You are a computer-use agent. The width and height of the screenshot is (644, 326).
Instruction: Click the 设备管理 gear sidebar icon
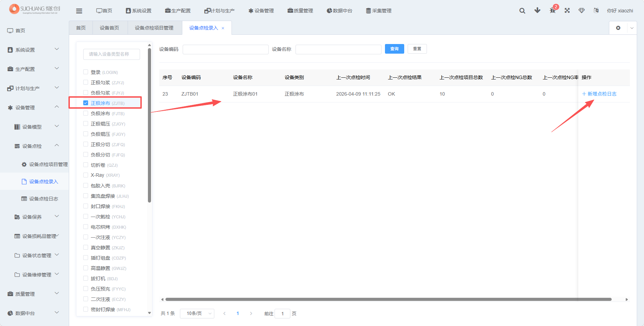(10, 108)
